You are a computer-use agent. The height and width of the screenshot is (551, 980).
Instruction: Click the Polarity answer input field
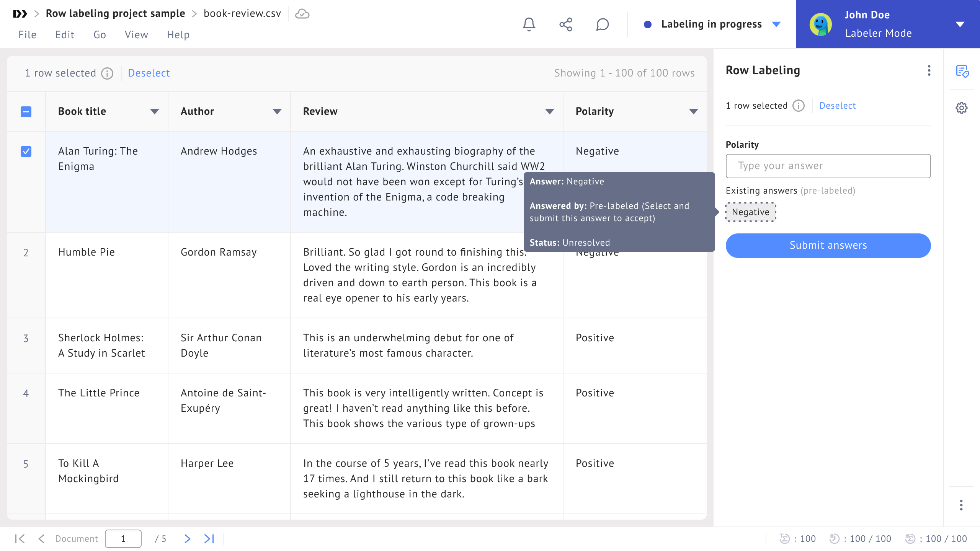click(828, 166)
